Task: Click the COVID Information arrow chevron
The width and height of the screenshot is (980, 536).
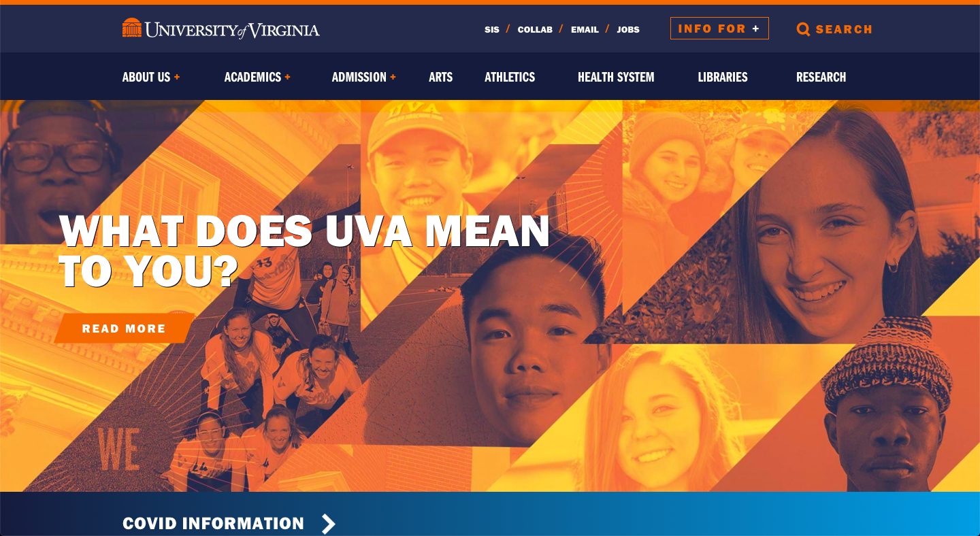Action: point(329,524)
